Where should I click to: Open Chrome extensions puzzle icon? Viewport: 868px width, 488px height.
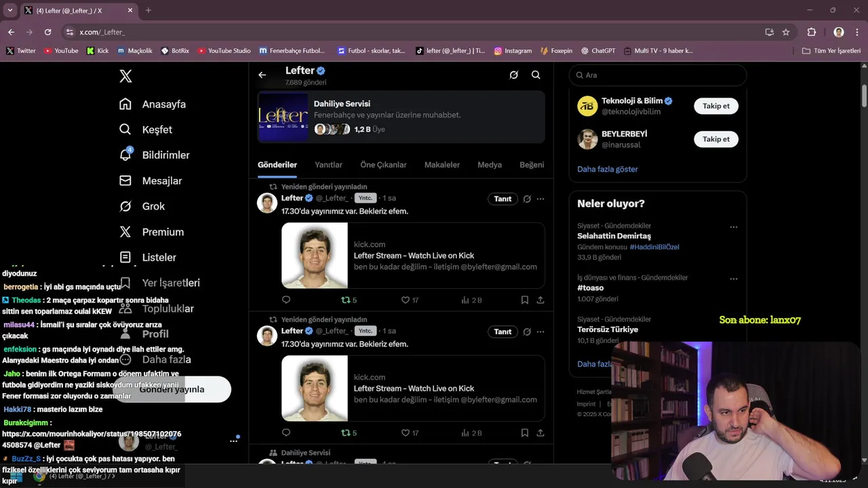click(x=812, y=32)
